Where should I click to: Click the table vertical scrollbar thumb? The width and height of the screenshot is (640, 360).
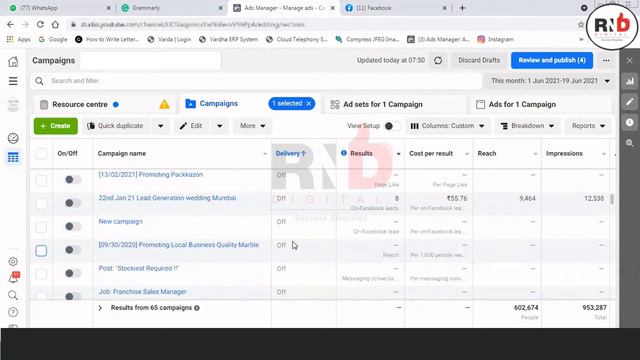tap(612, 199)
